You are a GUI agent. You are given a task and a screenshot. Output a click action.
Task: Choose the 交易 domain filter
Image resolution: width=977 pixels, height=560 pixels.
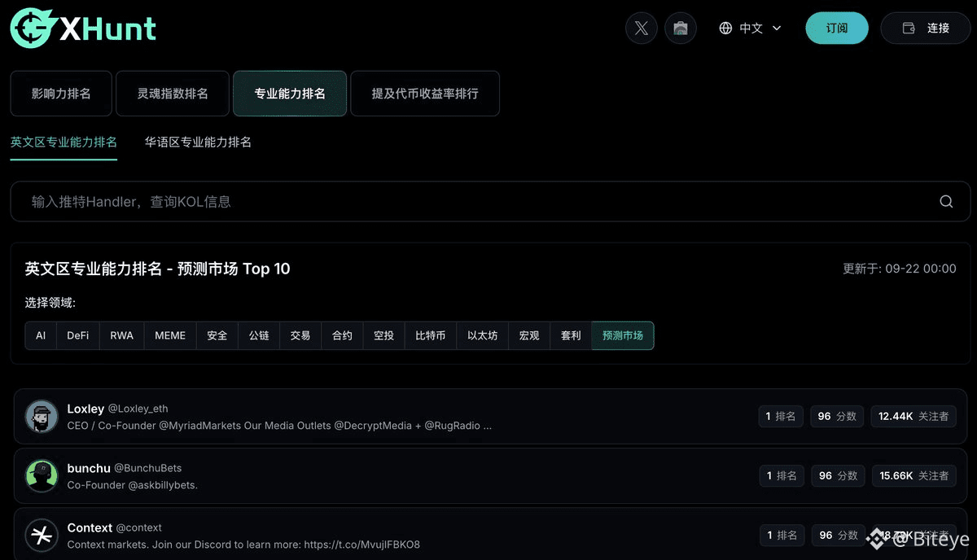coord(300,335)
